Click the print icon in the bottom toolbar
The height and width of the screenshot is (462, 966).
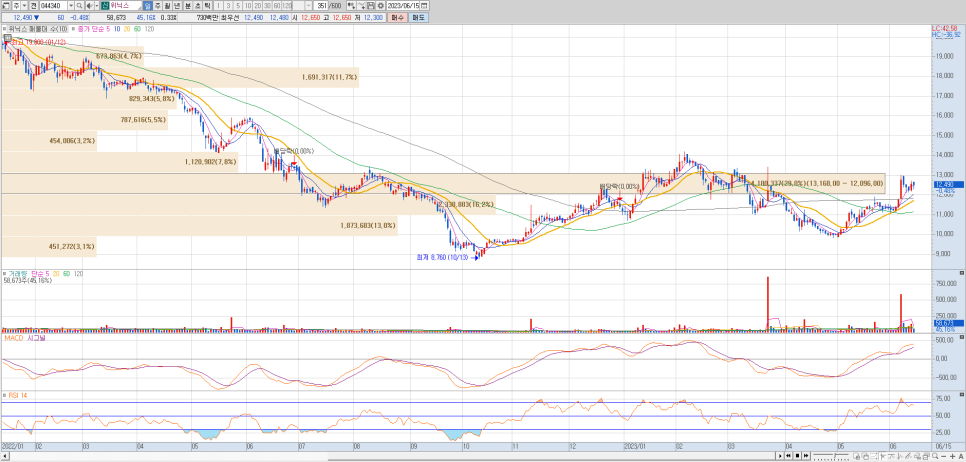926,456
